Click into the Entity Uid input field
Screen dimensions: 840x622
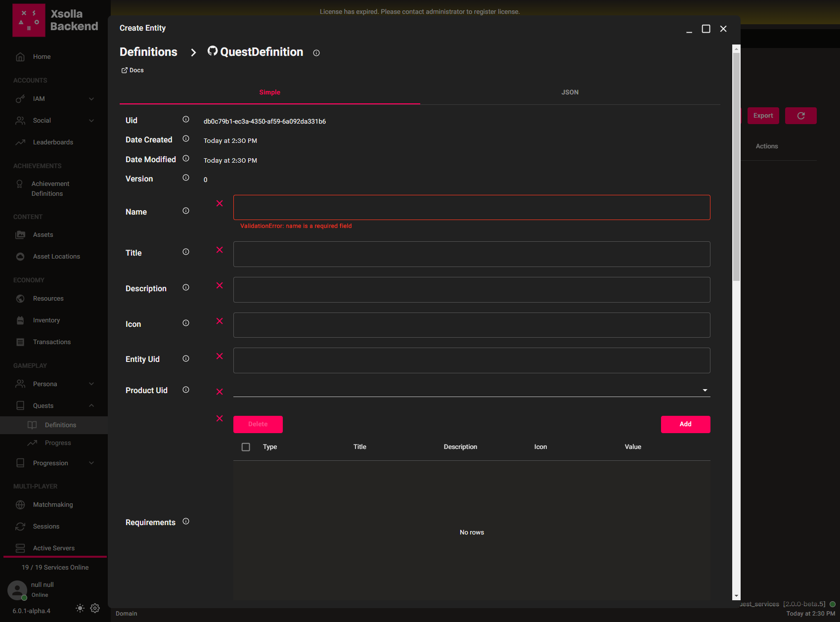pyautogui.click(x=472, y=360)
